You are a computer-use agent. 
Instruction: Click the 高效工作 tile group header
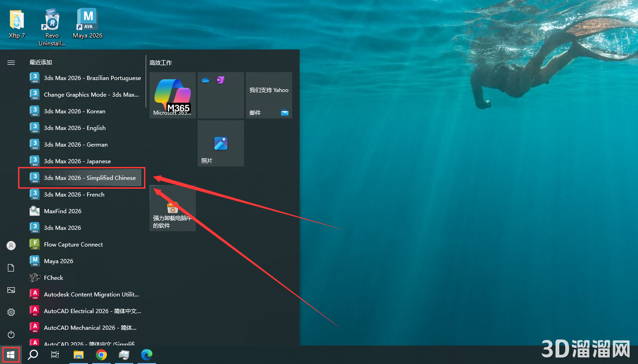[161, 62]
